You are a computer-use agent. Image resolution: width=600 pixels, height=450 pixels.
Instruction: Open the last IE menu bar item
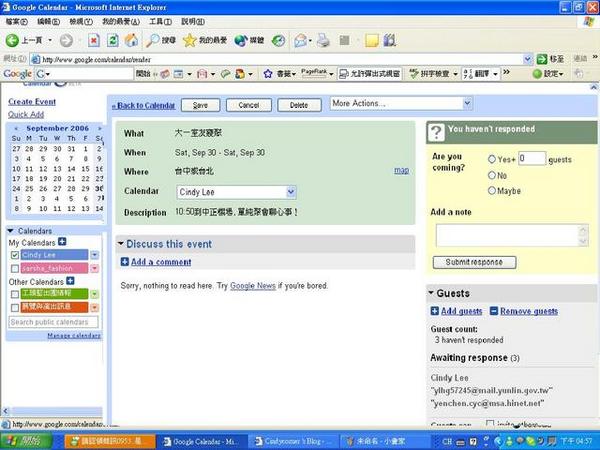coord(193,21)
